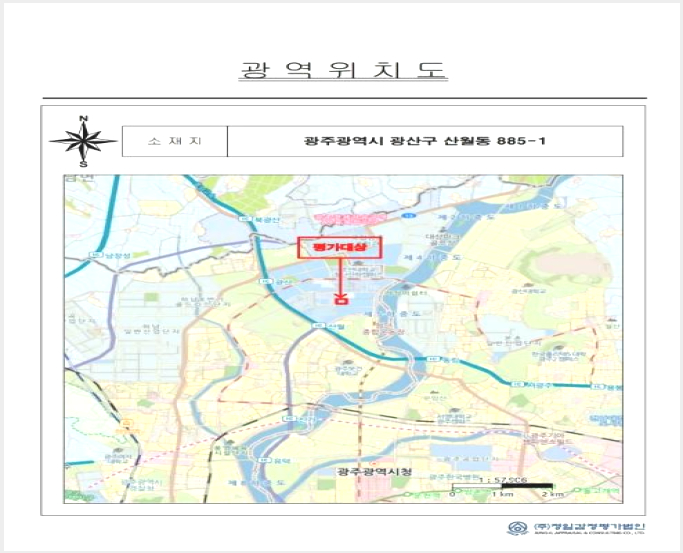Click the 광주광역시청 map label
683x553 pixels.
coord(375,472)
